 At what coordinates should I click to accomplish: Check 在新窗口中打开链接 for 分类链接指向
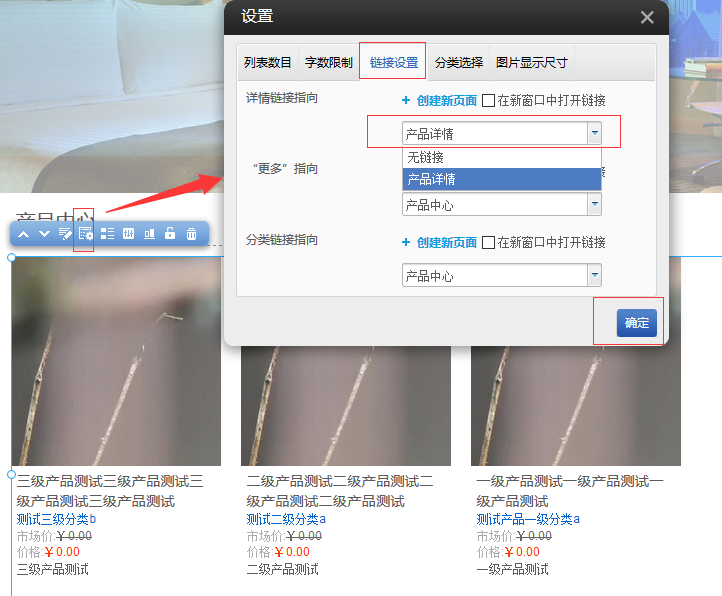pyautogui.click(x=489, y=243)
